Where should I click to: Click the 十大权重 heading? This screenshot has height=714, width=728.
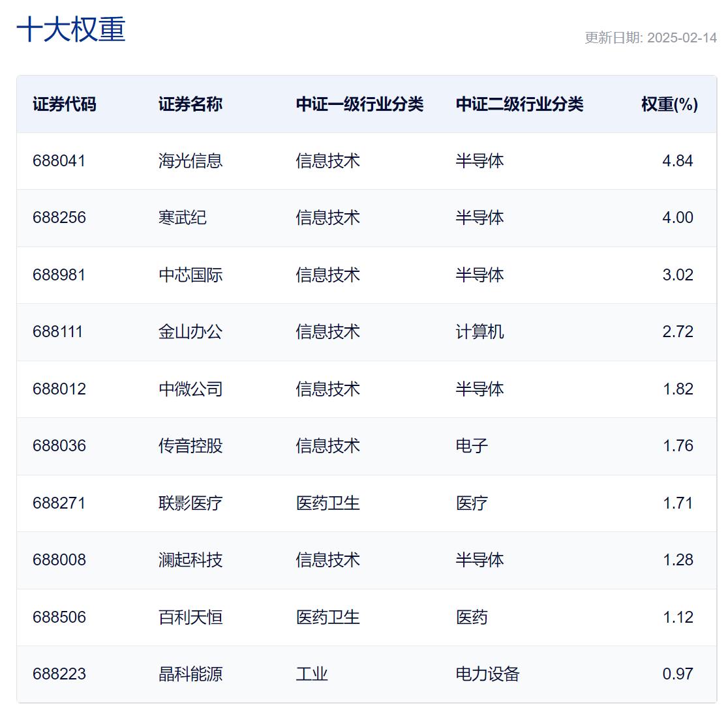click(x=71, y=29)
